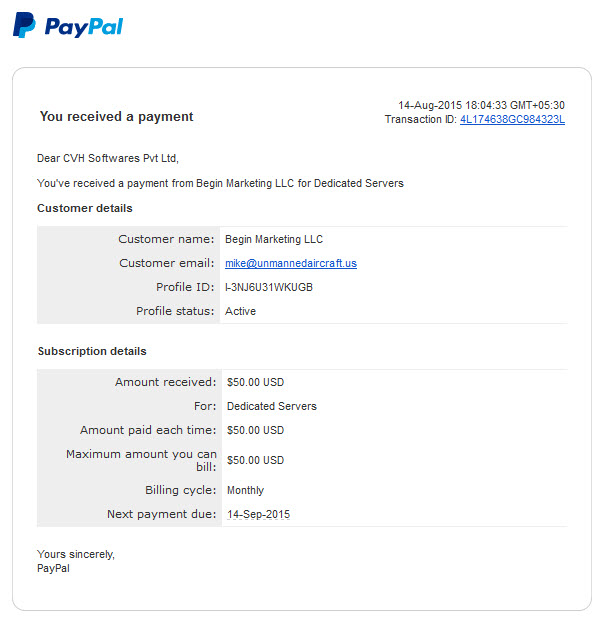Click the You received a payment heading
This screenshot has height=630, width=604.
(117, 117)
